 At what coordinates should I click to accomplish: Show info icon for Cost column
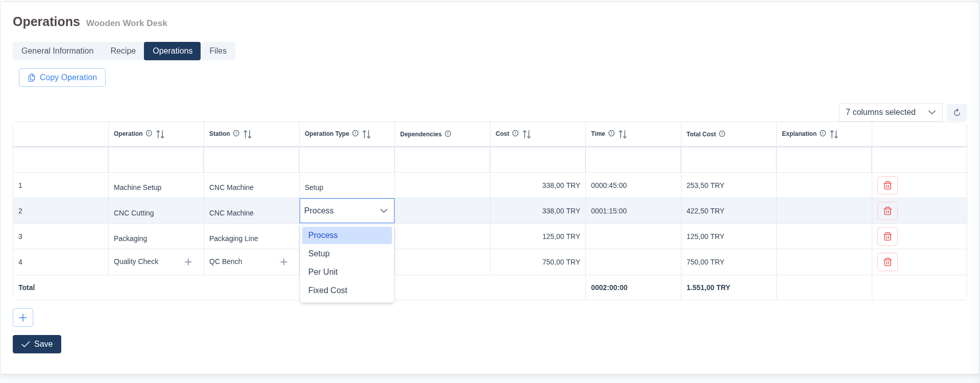(x=516, y=133)
